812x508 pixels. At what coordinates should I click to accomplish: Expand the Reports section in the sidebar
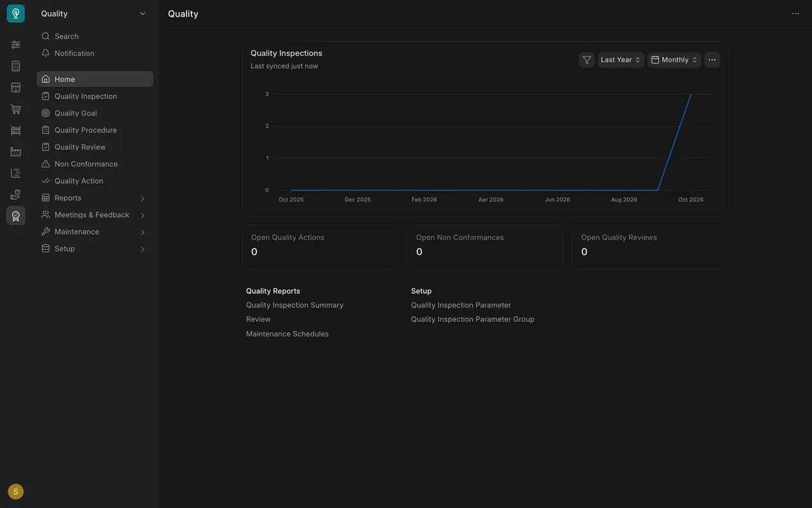pos(95,197)
